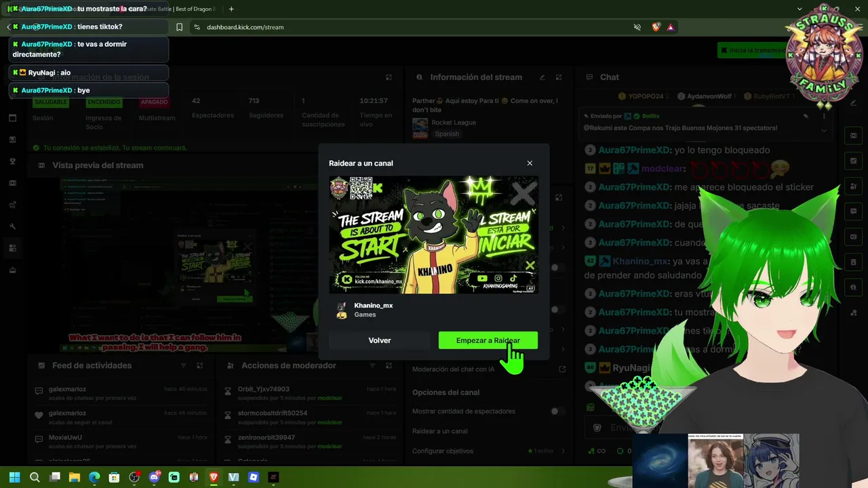This screenshot has width=868, height=488.
Task: Open the analytics graph icon in left sidebar
Action: (x=12, y=205)
